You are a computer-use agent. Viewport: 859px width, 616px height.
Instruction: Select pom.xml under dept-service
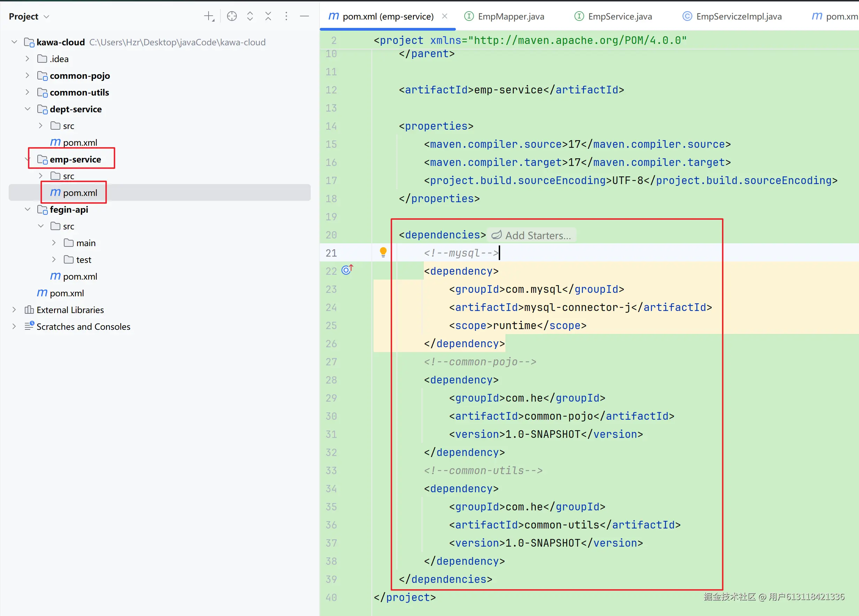(x=80, y=142)
